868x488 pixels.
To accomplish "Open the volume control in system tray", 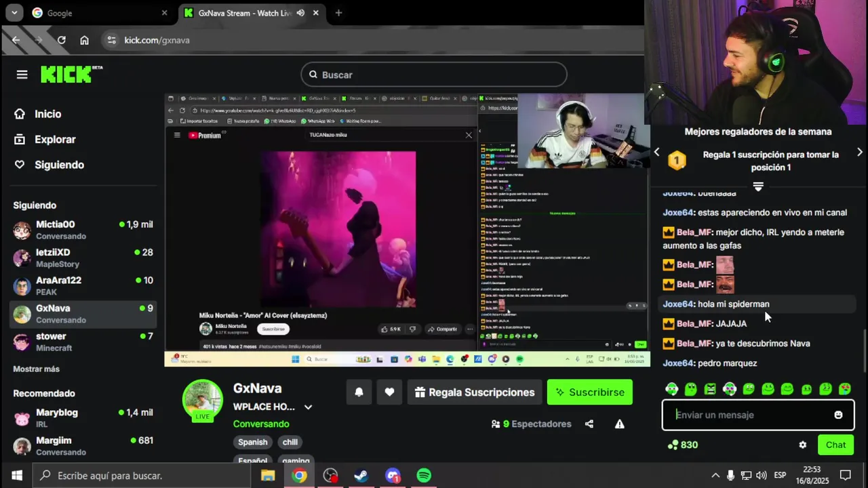I will [762, 475].
